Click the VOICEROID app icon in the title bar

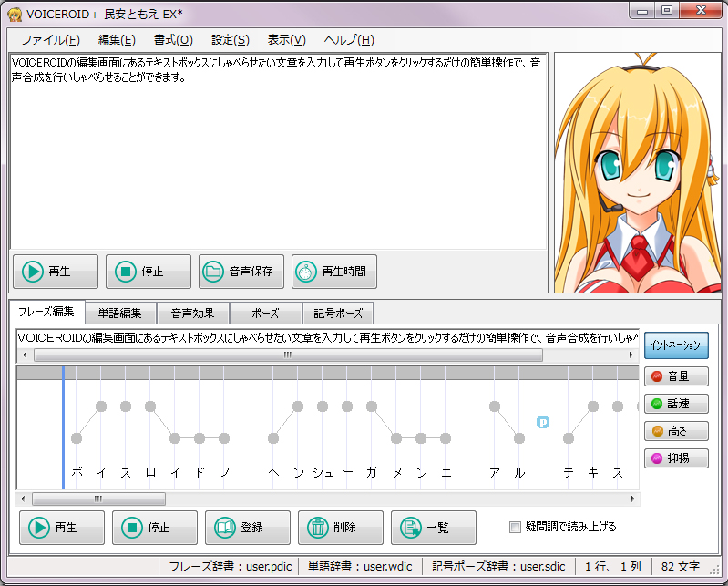(15, 15)
